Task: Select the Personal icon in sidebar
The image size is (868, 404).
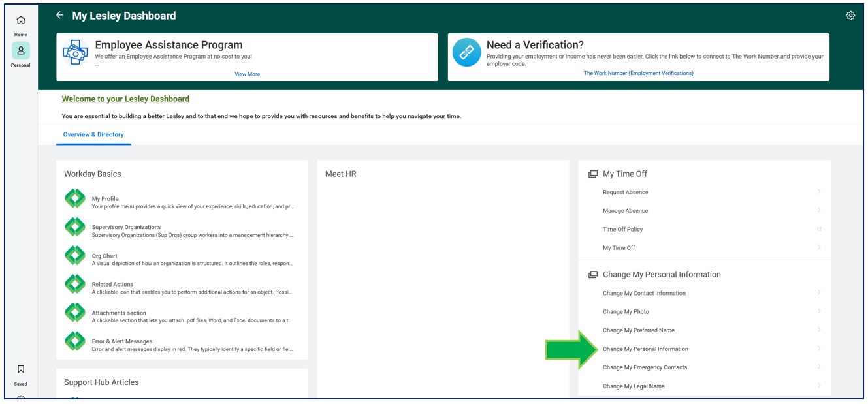Action: (x=21, y=50)
